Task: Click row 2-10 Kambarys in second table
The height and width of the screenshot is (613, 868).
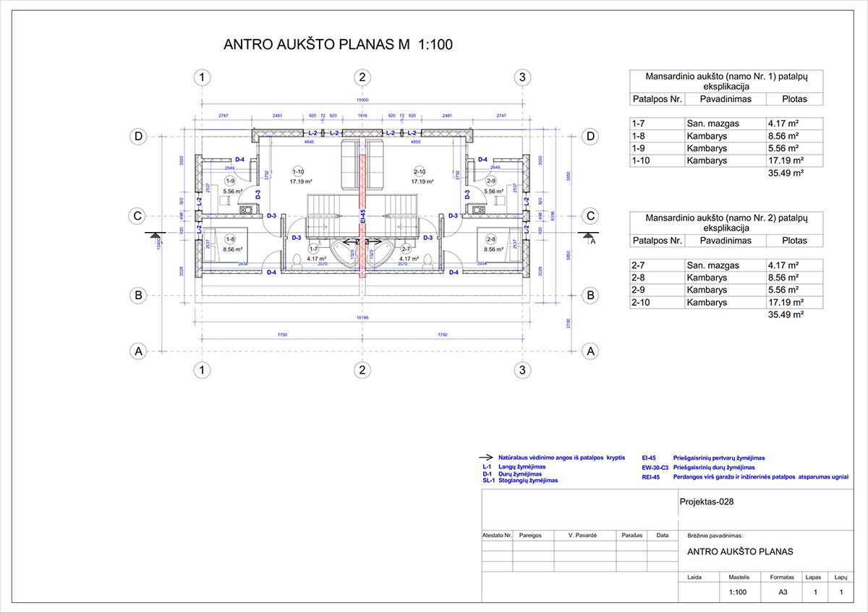Action: tap(718, 302)
